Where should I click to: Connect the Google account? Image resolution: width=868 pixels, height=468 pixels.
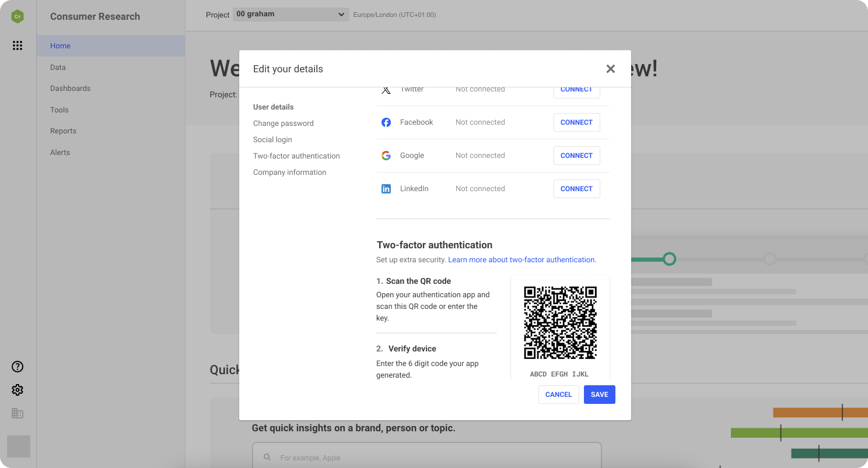click(576, 156)
